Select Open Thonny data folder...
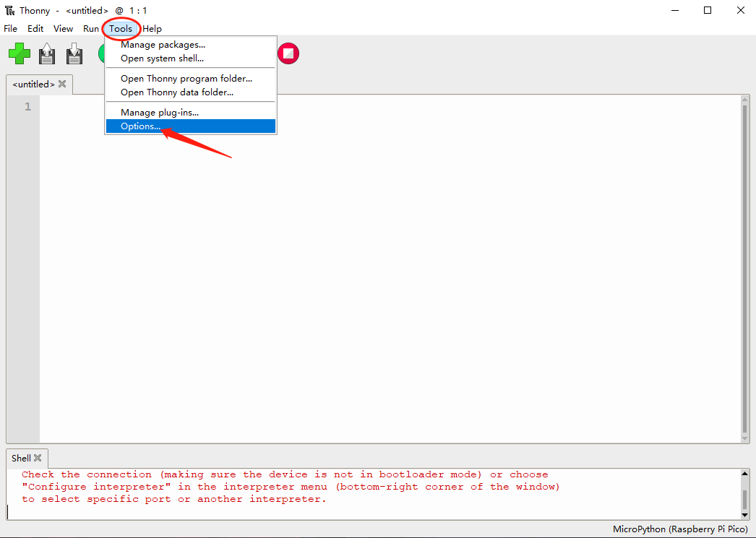The image size is (756, 538). coord(191,92)
